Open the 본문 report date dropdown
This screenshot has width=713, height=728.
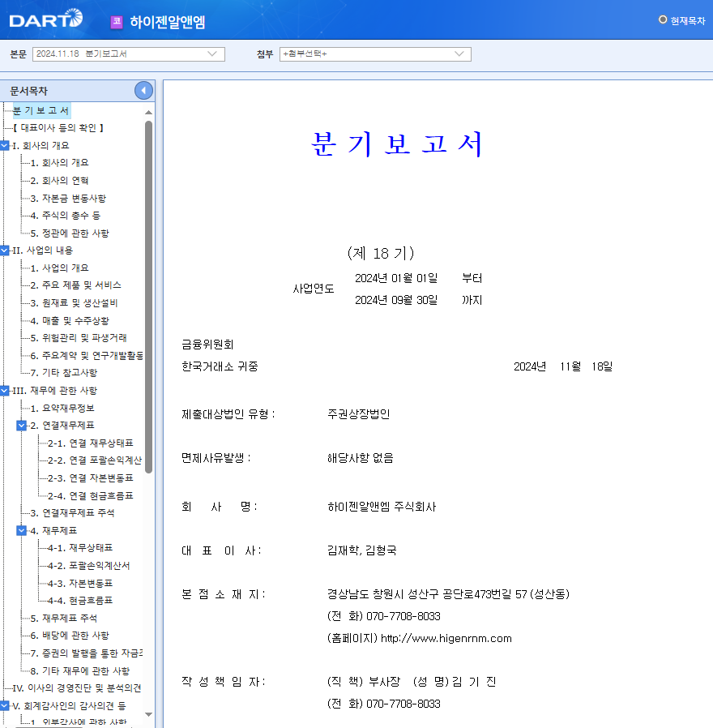[x=212, y=53]
